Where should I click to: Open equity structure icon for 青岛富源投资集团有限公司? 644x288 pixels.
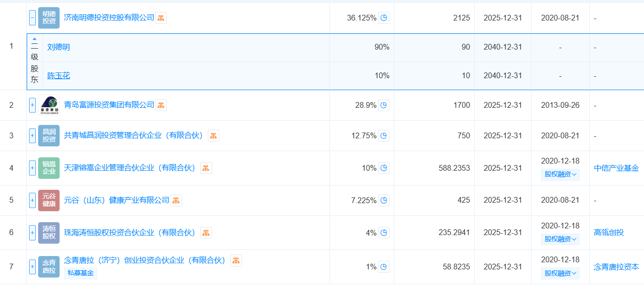coord(161,105)
